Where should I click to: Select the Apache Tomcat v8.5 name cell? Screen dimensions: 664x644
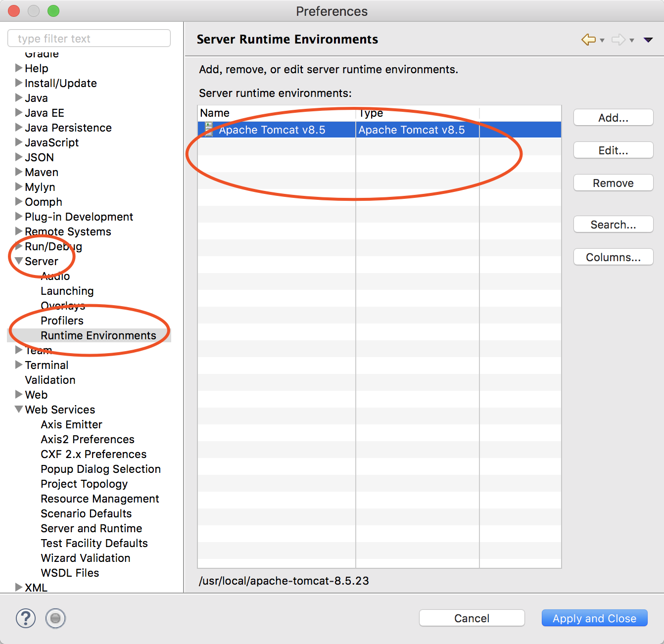pos(277,130)
